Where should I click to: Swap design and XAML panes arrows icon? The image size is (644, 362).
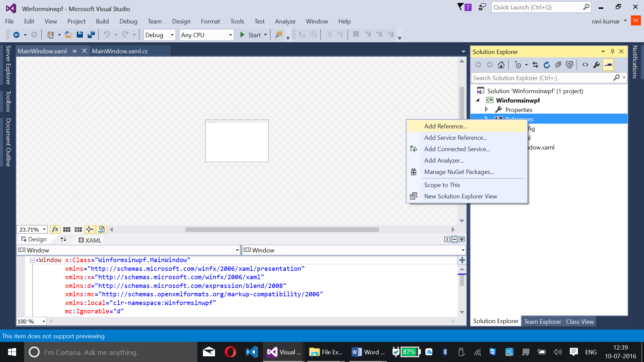tap(63, 239)
